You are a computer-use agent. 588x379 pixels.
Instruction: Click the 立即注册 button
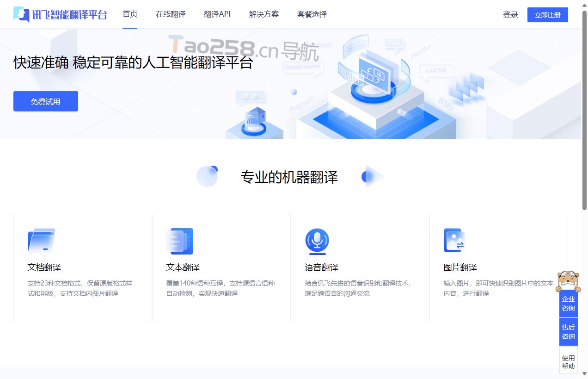548,15
